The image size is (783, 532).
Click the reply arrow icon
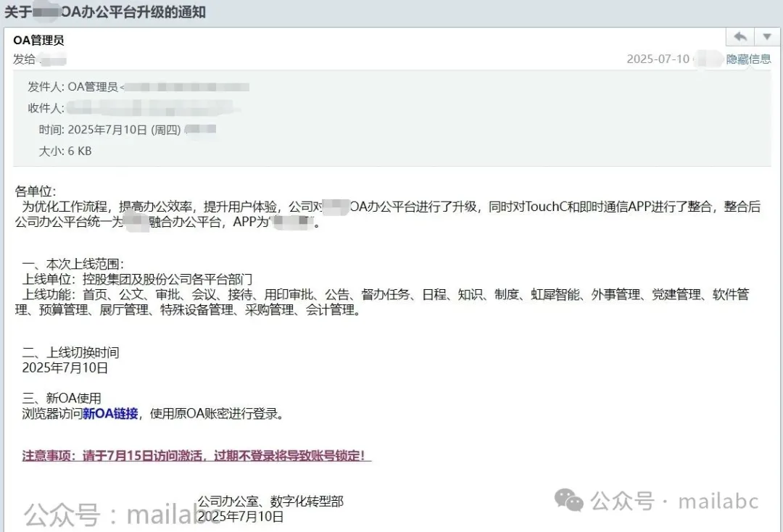739,37
